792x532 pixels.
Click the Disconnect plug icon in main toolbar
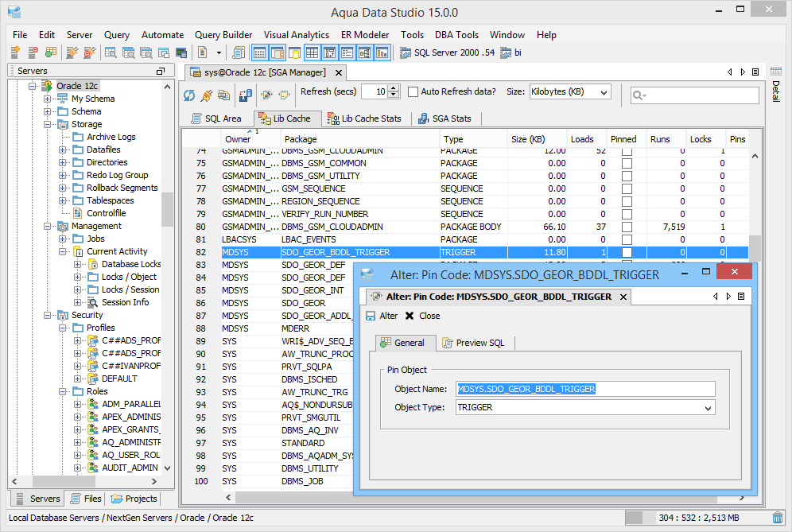point(89,52)
